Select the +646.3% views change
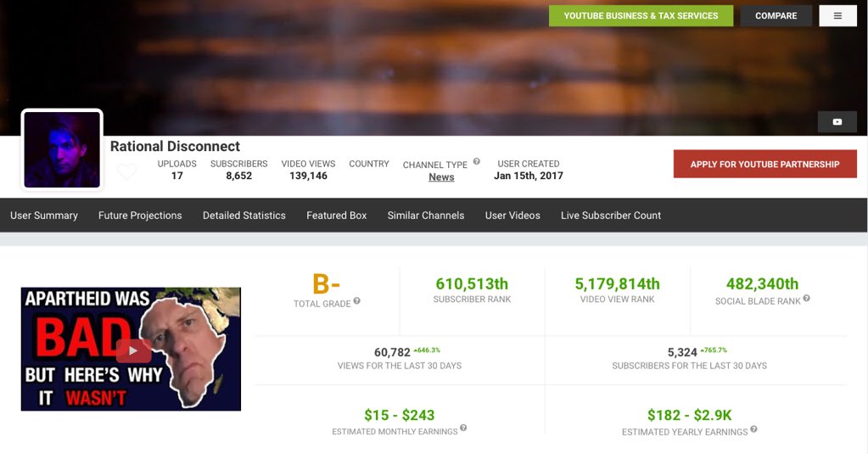868x454 pixels. (x=427, y=350)
